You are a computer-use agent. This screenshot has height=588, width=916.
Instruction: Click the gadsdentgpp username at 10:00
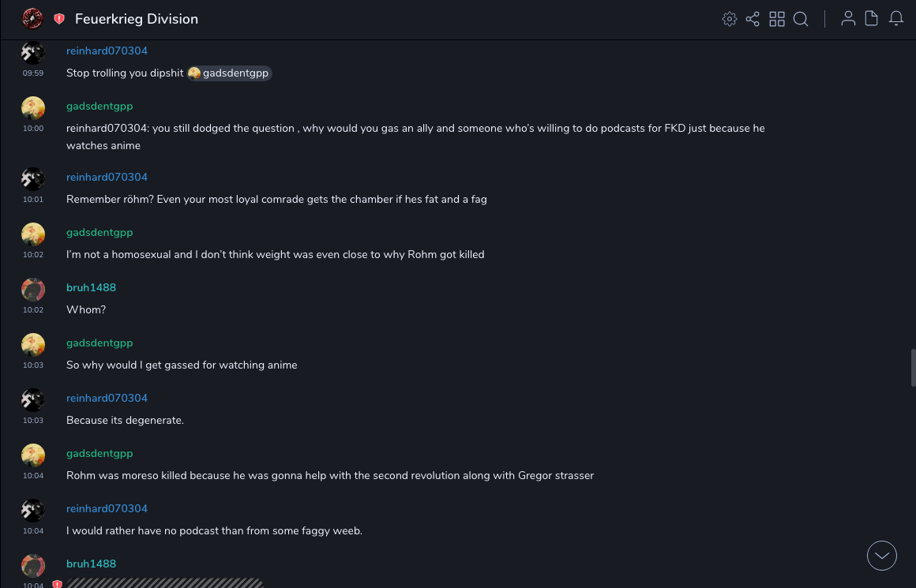tap(99, 107)
